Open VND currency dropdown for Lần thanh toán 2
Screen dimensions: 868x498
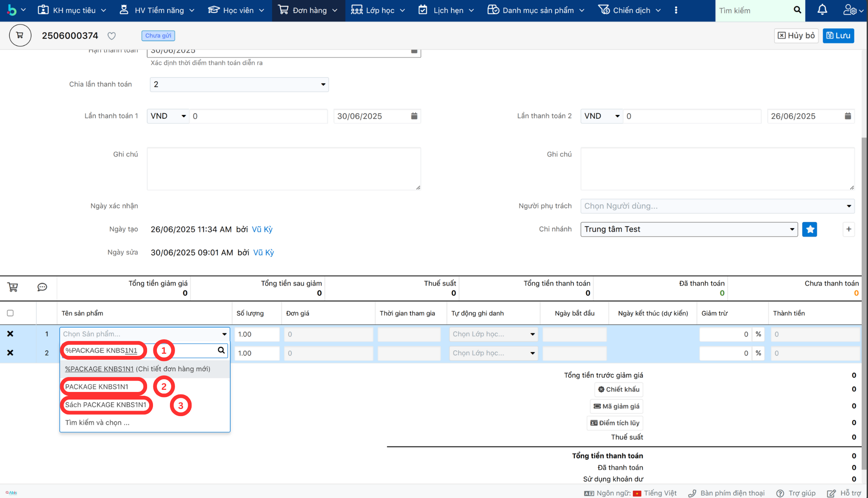(601, 116)
